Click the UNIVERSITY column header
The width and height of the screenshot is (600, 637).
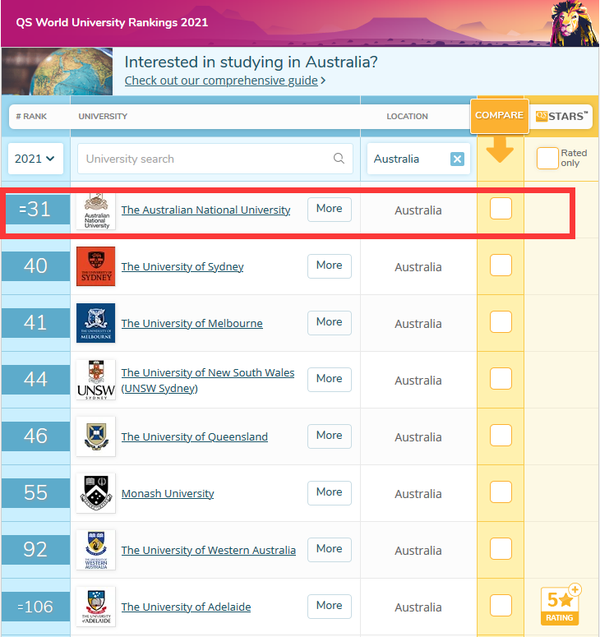[x=103, y=116]
